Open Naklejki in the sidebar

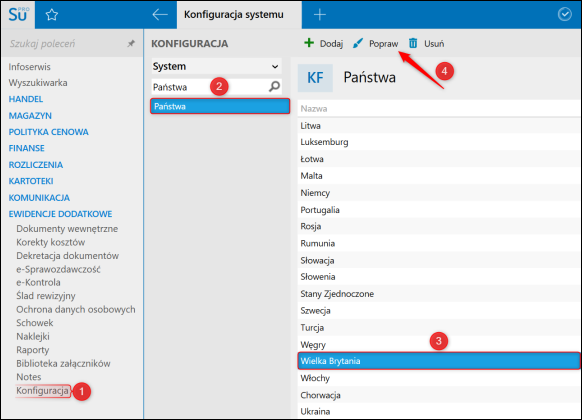pos(33,337)
